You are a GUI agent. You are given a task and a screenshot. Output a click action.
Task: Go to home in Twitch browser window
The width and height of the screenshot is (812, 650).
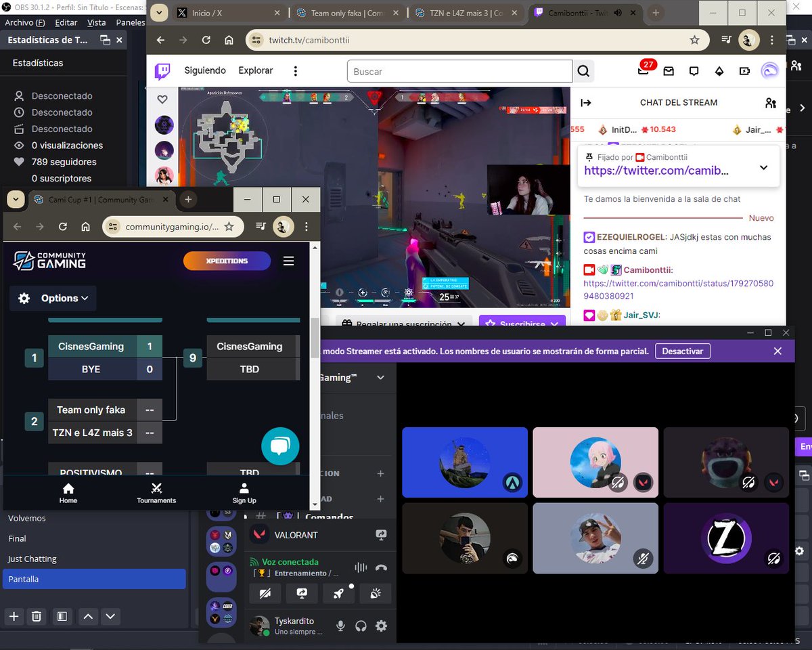tap(229, 40)
